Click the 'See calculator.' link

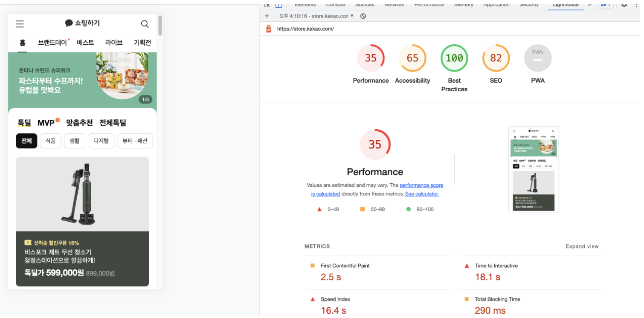tap(422, 194)
